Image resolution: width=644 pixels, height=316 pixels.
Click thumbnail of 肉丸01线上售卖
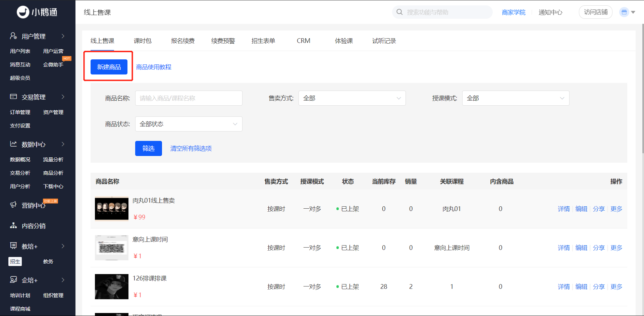(112, 209)
